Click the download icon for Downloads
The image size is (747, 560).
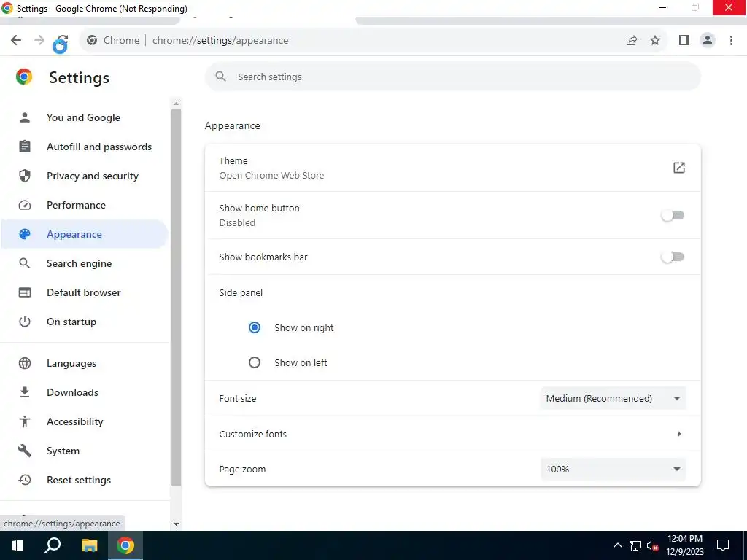(25, 392)
